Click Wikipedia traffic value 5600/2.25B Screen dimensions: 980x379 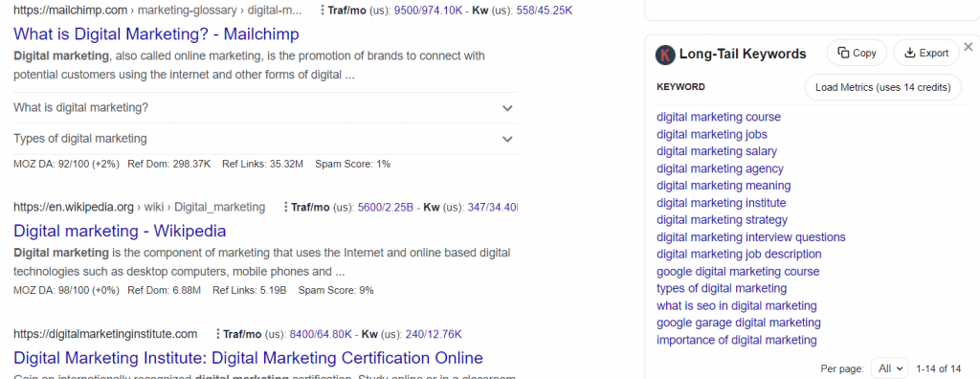(x=386, y=207)
